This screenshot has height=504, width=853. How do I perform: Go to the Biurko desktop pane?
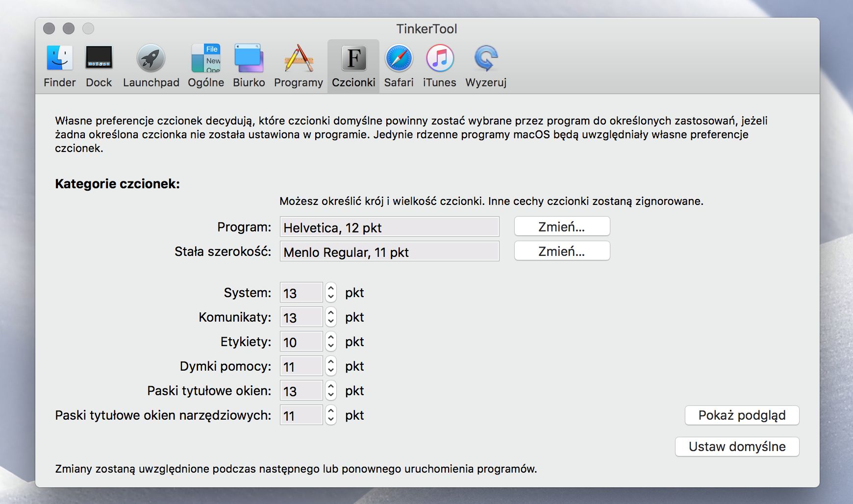tap(249, 66)
